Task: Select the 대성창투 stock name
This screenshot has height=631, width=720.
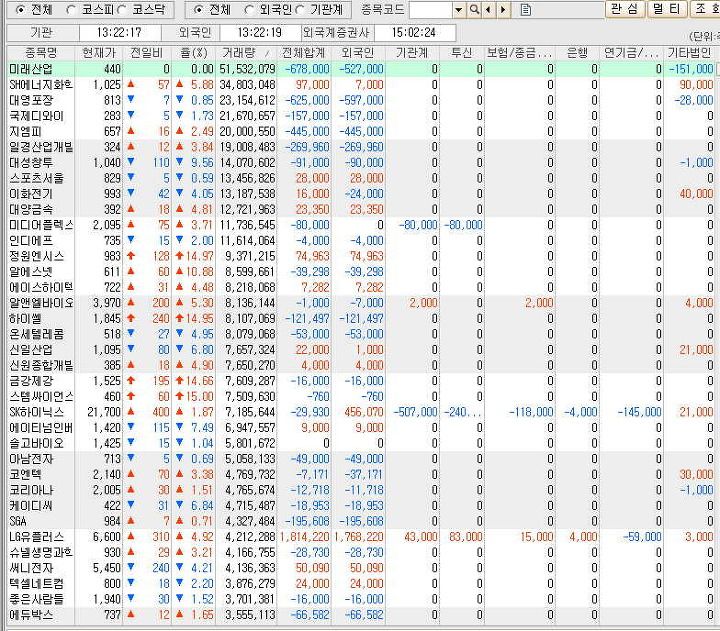Action: click(x=31, y=163)
